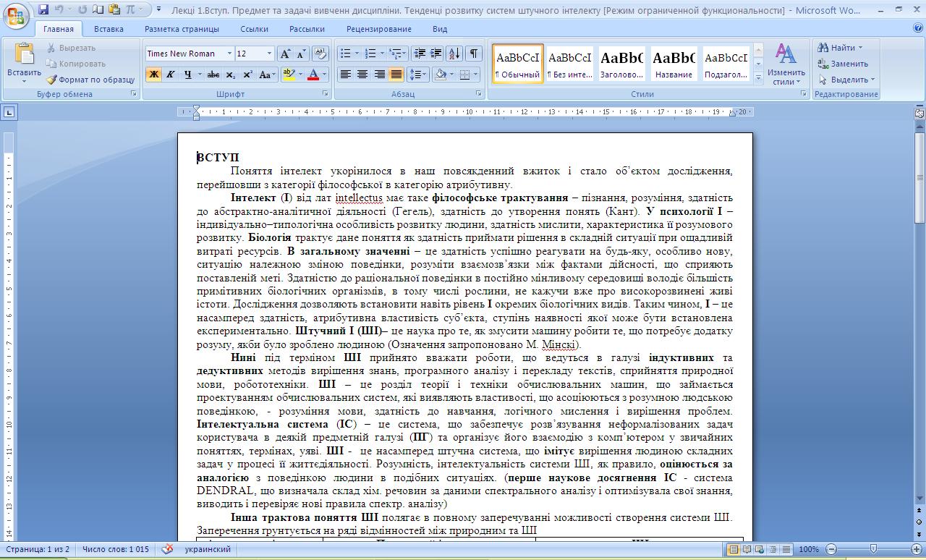Toggle Bold (Ж) formatting

click(153, 75)
